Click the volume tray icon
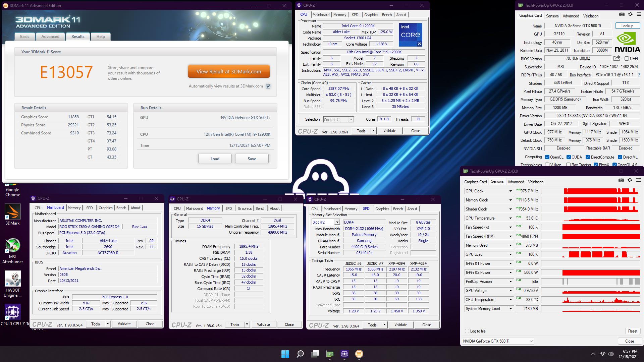The image size is (644, 362). click(611, 354)
